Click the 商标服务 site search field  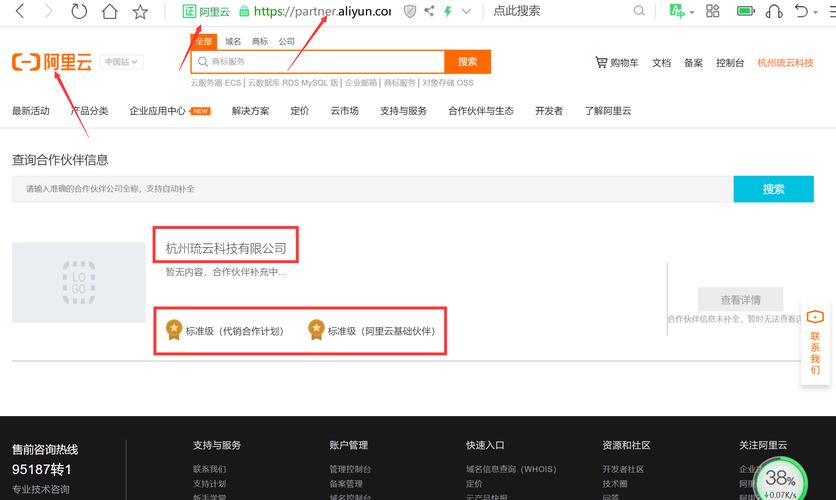coord(318,62)
